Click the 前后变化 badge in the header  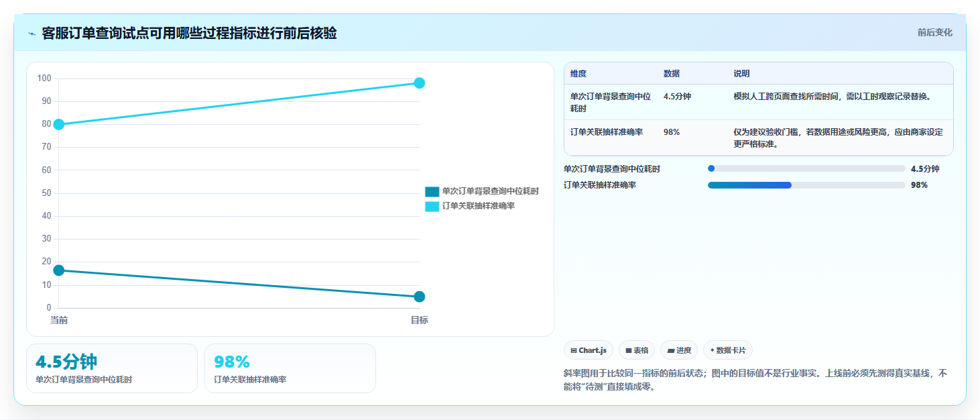point(934,33)
